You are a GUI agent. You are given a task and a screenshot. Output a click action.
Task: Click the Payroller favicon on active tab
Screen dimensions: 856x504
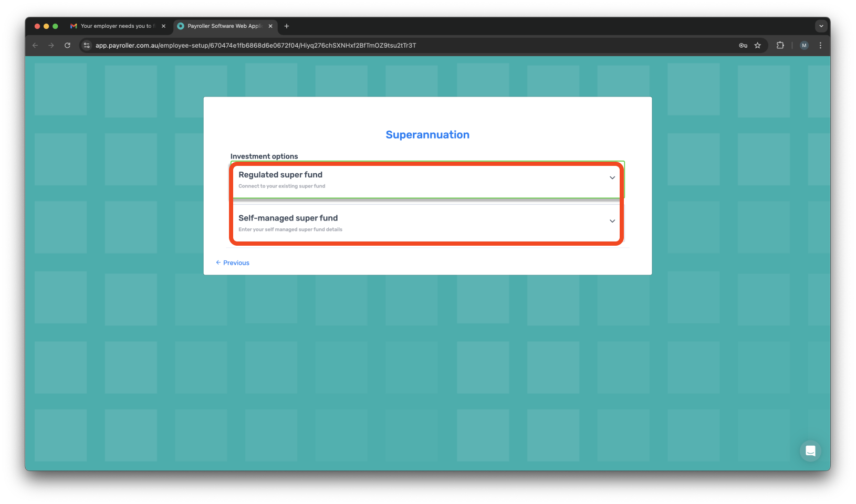(181, 26)
